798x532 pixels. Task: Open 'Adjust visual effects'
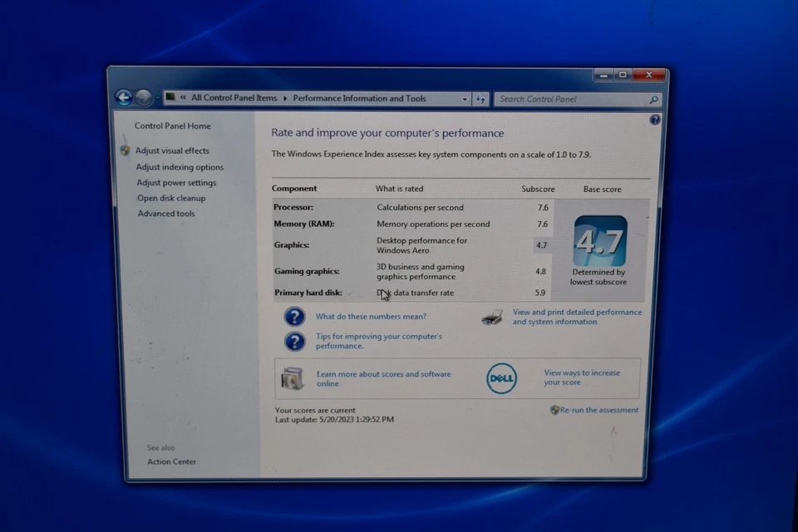pyautogui.click(x=171, y=150)
